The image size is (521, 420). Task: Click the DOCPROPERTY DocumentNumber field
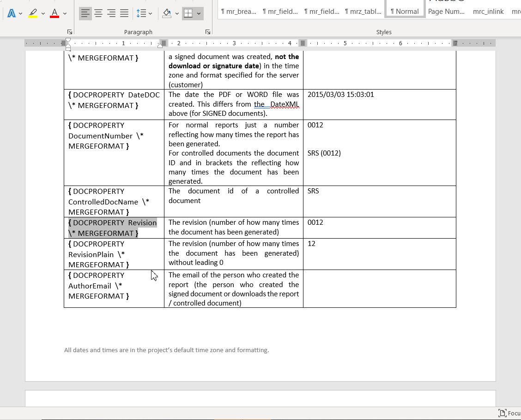(106, 136)
